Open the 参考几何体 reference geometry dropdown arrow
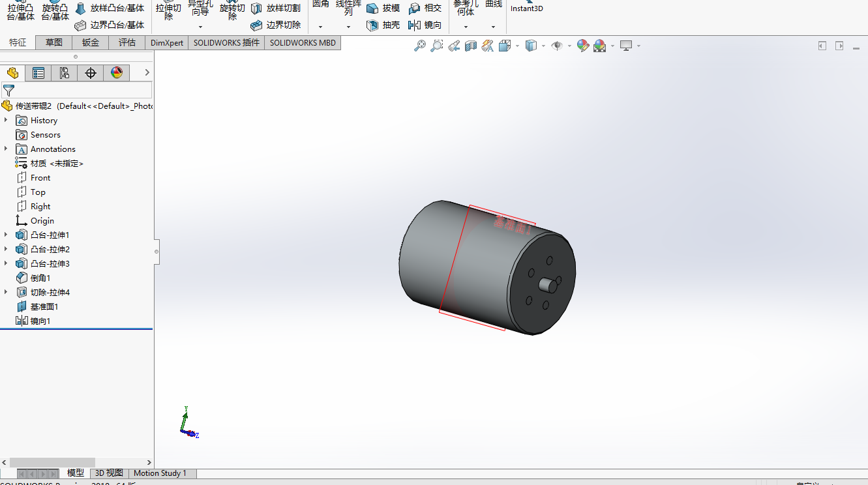 pyautogui.click(x=466, y=27)
